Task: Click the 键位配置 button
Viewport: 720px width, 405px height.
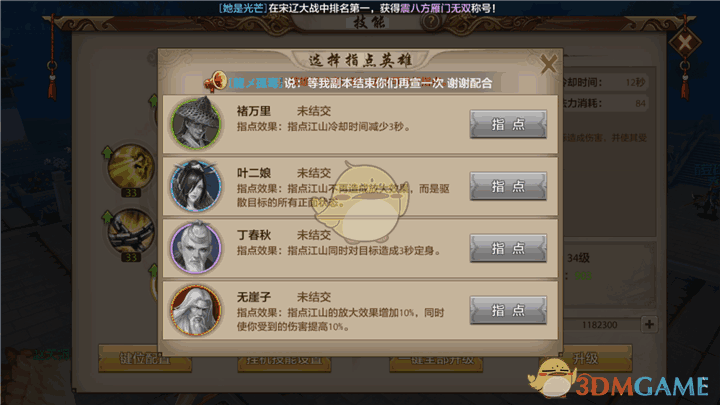Action: point(145,359)
